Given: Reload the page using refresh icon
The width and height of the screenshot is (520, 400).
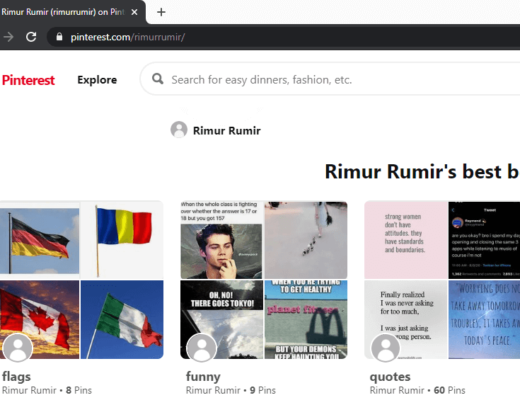Looking at the screenshot, I should pyautogui.click(x=31, y=37).
